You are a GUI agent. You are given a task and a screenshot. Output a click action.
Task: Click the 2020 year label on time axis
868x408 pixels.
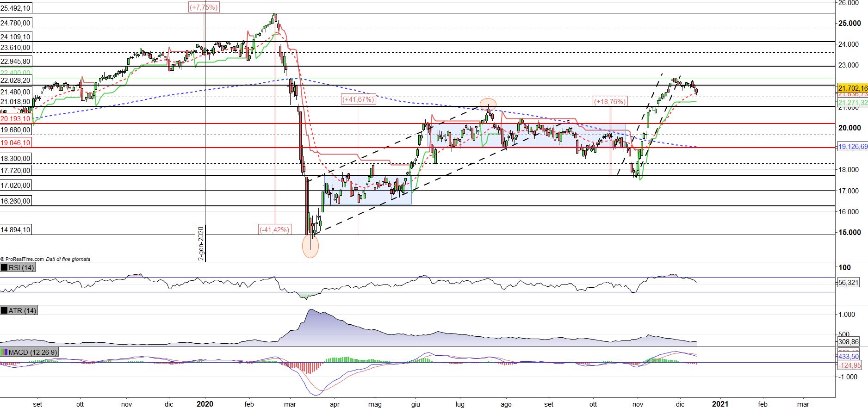point(205,404)
